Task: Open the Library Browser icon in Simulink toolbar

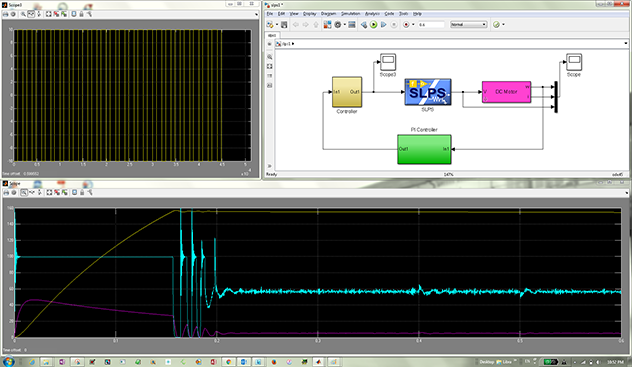Action: tap(327, 25)
